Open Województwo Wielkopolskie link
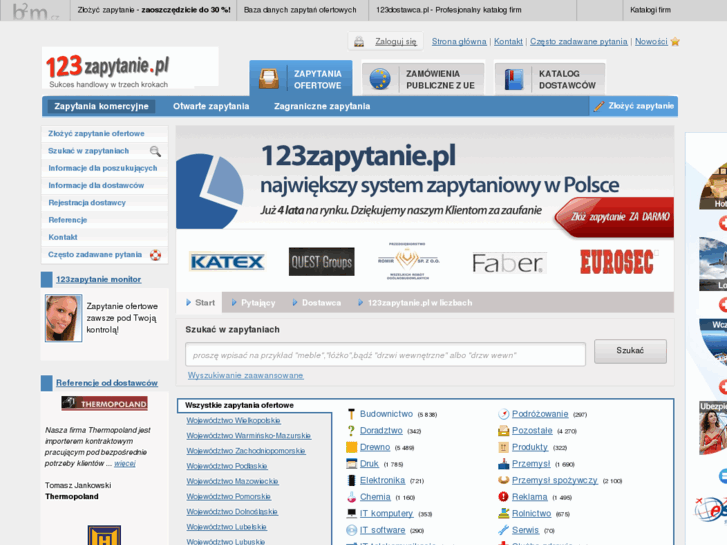The image size is (727, 545). coord(233,420)
